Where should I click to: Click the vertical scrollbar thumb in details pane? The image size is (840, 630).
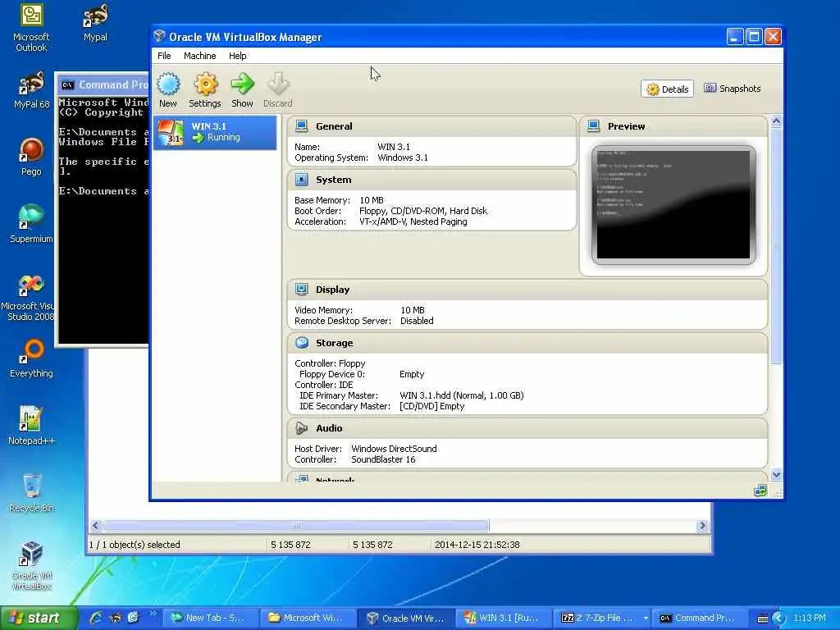tap(776, 246)
